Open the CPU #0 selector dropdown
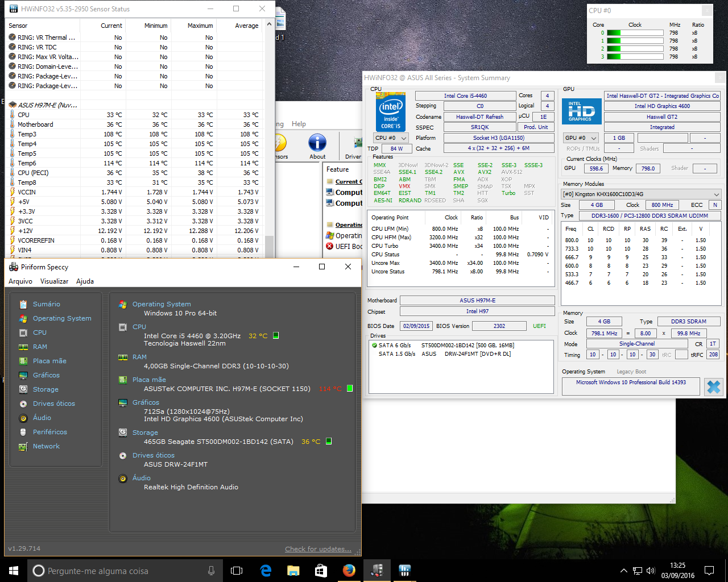 pos(391,138)
